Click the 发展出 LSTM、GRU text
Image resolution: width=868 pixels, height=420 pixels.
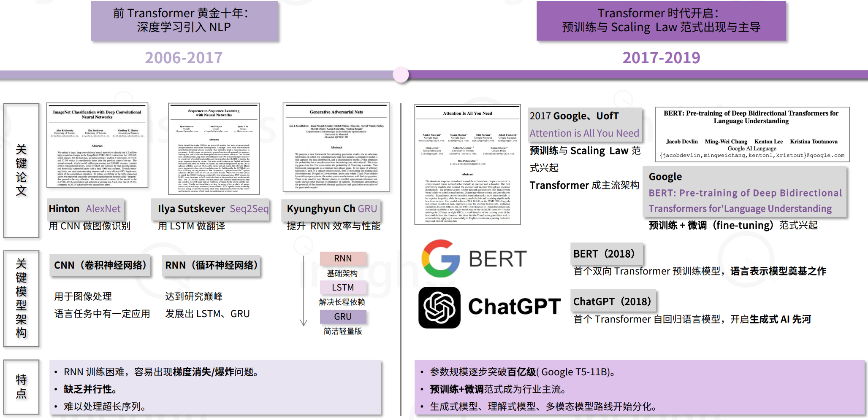(207, 314)
